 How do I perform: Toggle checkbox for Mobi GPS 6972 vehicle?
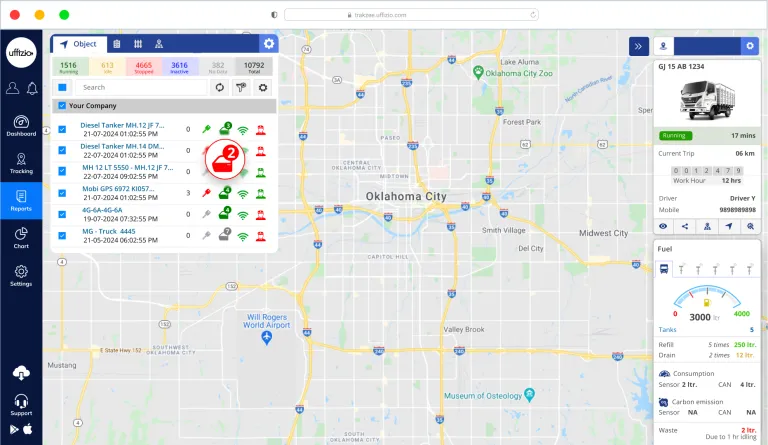62,192
